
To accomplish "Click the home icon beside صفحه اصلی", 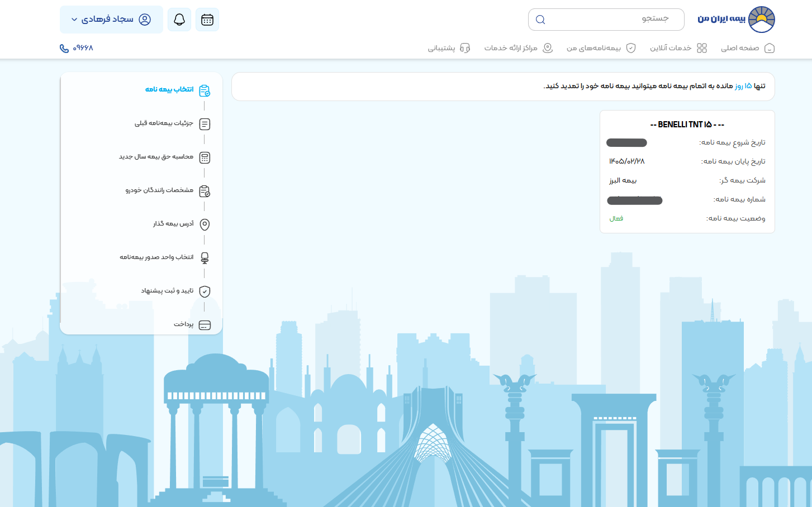I will 771,48.
